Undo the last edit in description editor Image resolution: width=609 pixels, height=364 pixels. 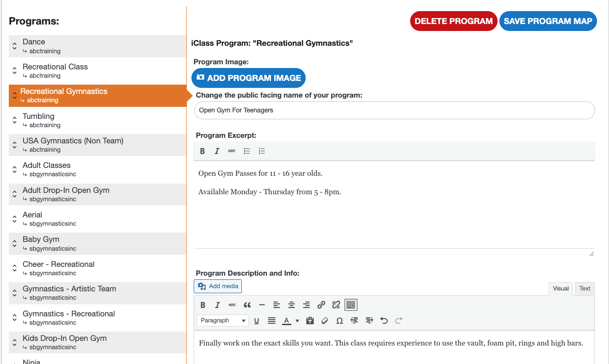tap(384, 321)
